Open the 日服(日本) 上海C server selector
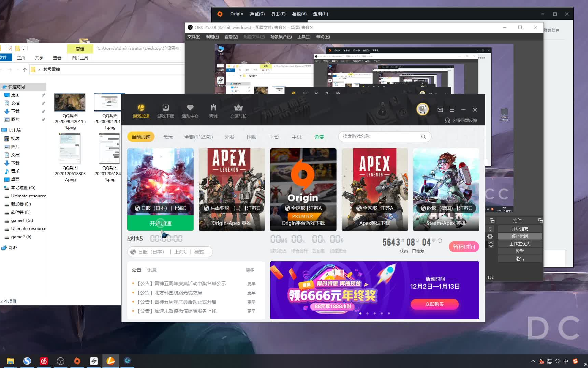Screen dimensions: 588x368 170,252
